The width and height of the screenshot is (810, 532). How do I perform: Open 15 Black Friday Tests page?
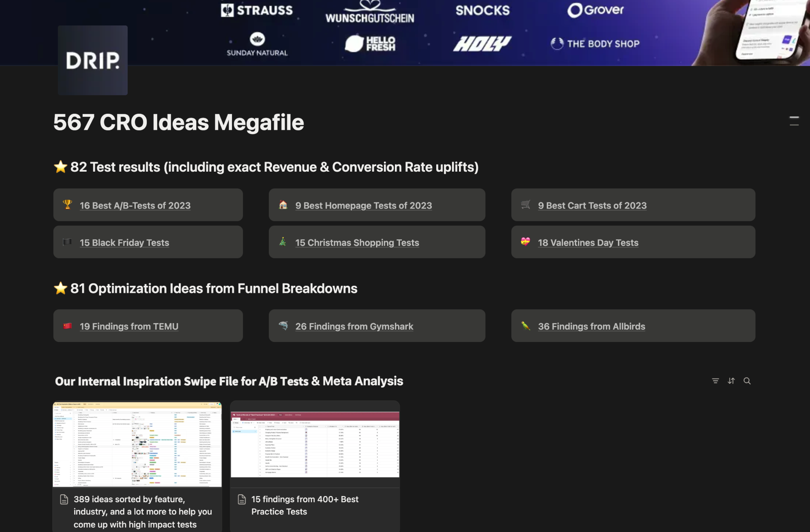click(x=124, y=243)
